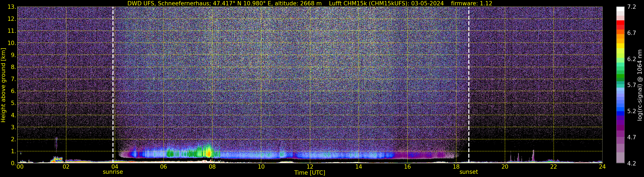Click the spike feature just after 21 UTC

click(533, 155)
